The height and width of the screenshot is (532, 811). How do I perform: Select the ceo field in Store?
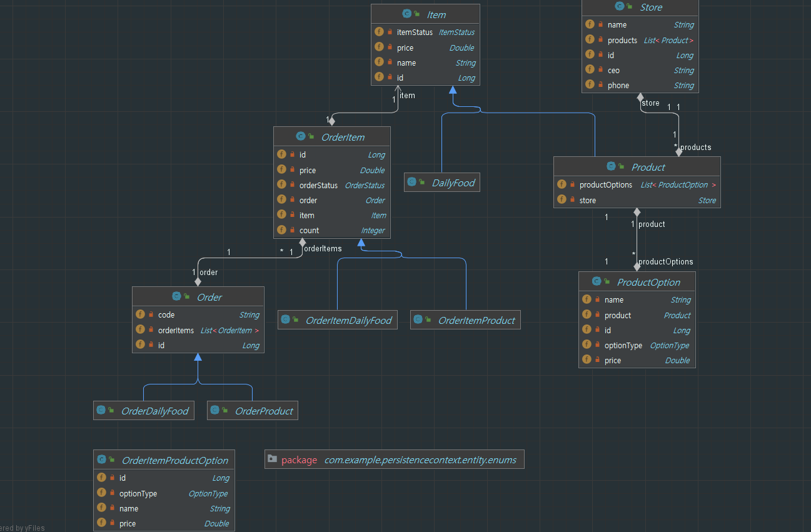tap(640, 70)
